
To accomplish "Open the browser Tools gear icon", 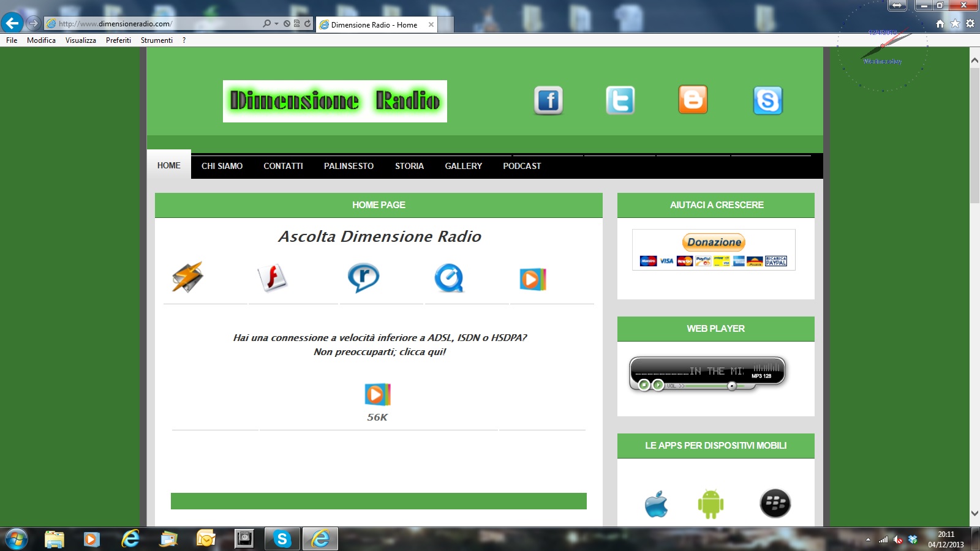I will (970, 24).
